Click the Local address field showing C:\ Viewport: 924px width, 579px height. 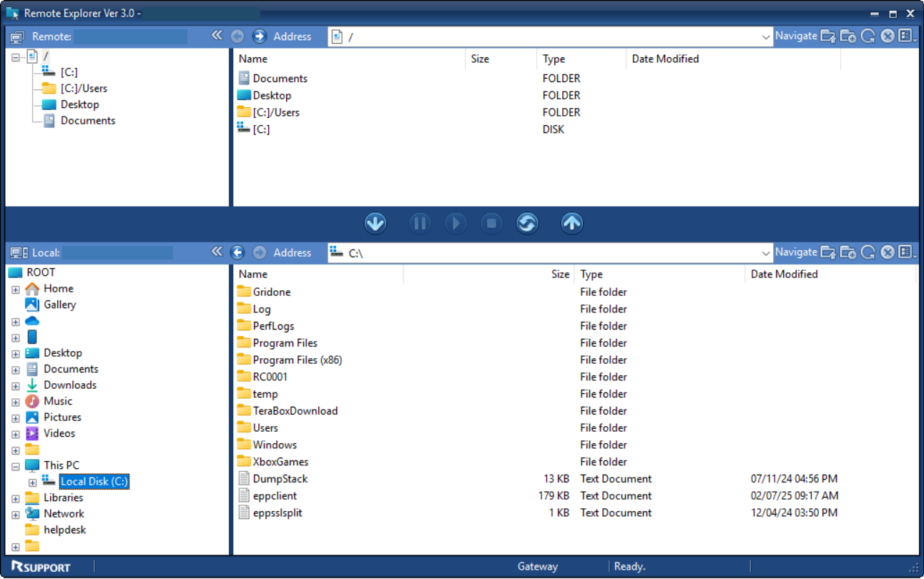tap(550, 253)
